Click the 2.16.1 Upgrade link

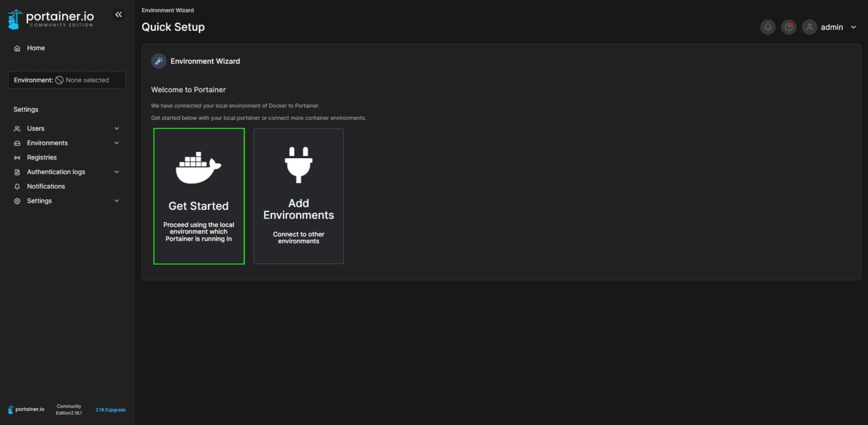111,410
